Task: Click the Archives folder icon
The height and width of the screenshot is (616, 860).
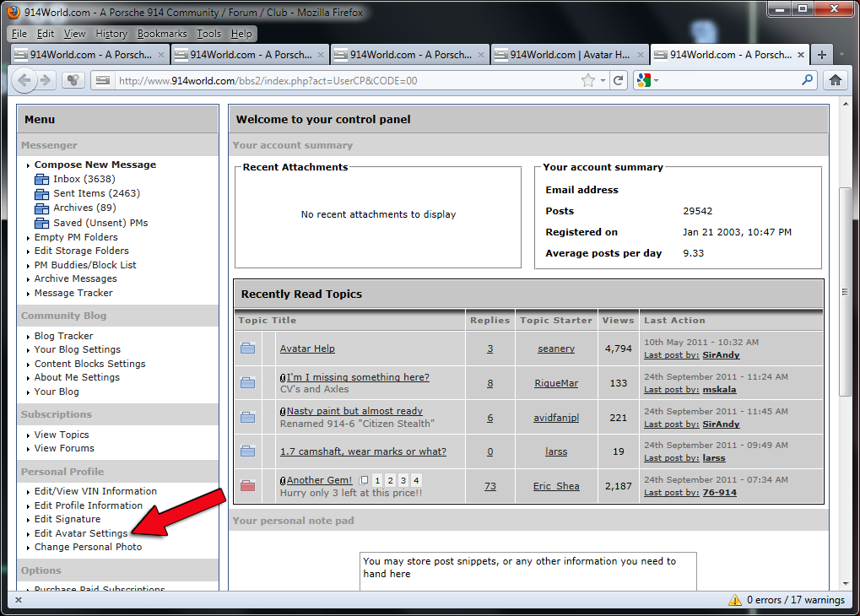Action: 41,208
